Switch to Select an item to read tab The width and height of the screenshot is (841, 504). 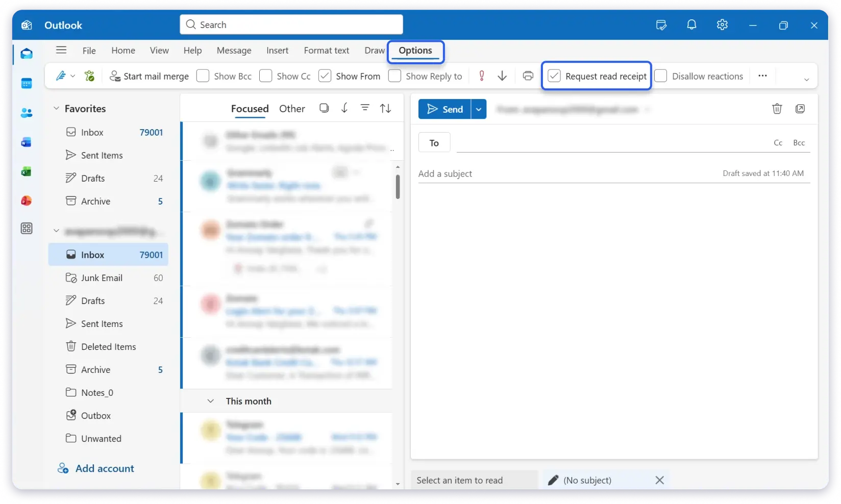coord(474,480)
